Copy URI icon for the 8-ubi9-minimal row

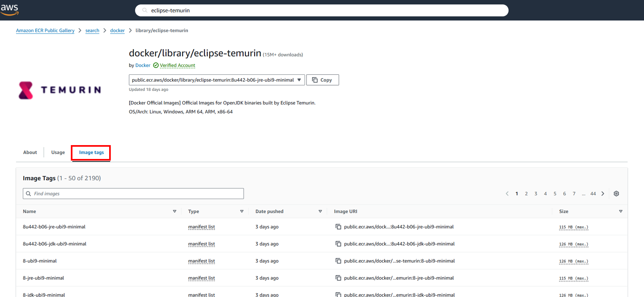(338, 261)
